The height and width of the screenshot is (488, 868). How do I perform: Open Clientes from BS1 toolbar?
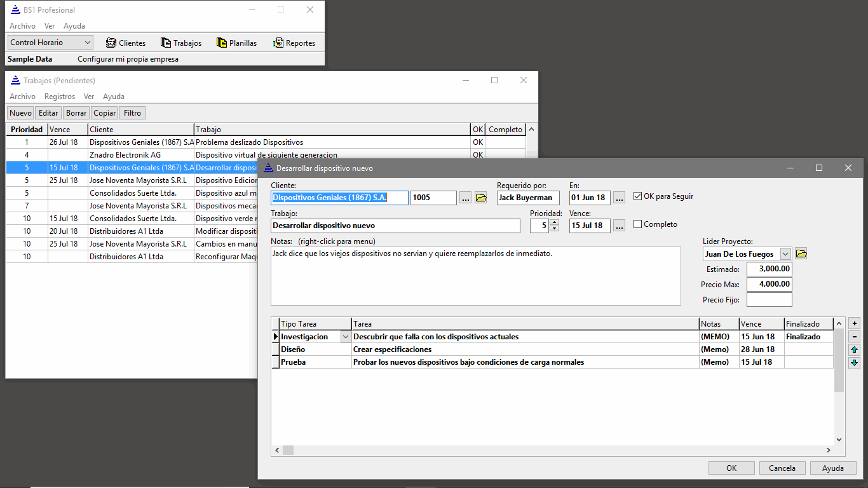tap(126, 43)
